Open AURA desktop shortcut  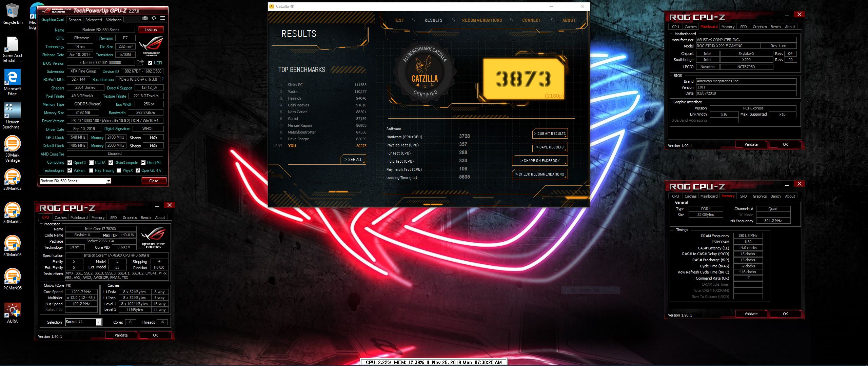(x=12, y=313)
